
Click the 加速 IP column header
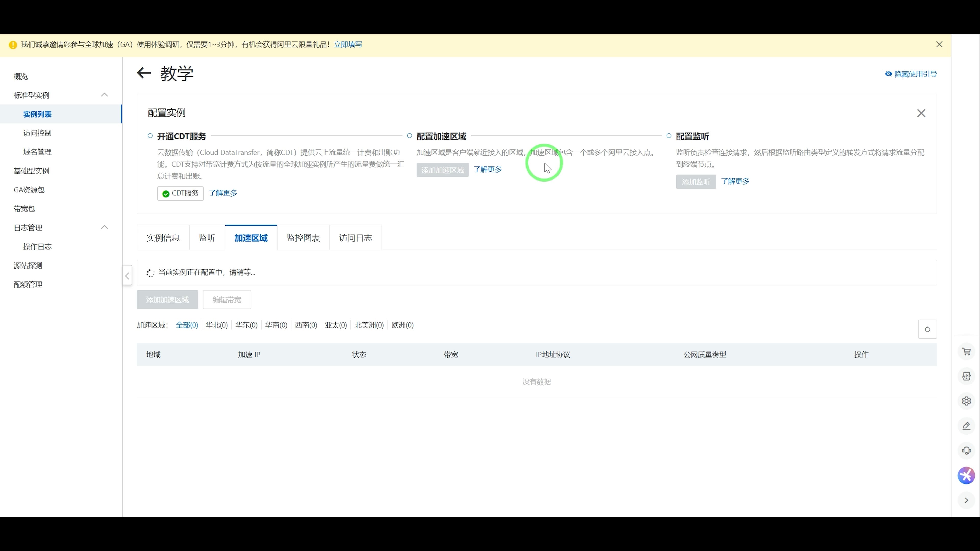[249, 355]
